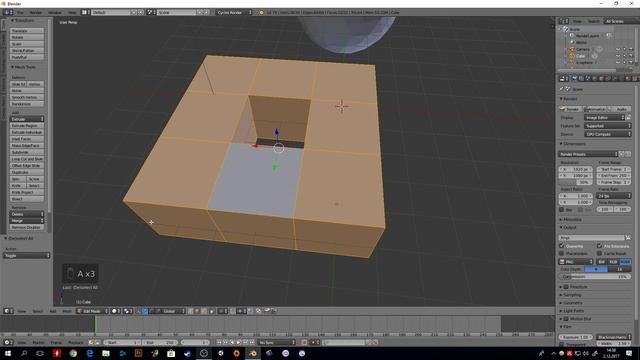
Task: Open the Cycles Render engine dropdown
Action: click(x=234, y=13)
